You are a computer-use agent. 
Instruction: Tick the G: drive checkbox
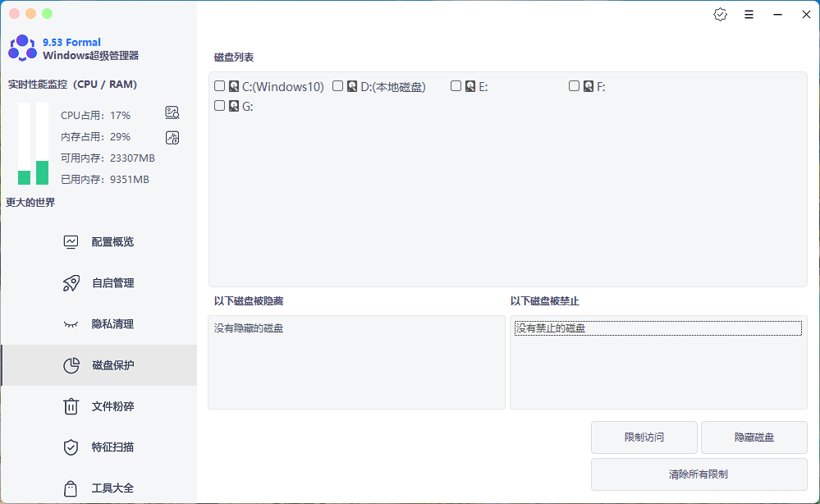219,105
